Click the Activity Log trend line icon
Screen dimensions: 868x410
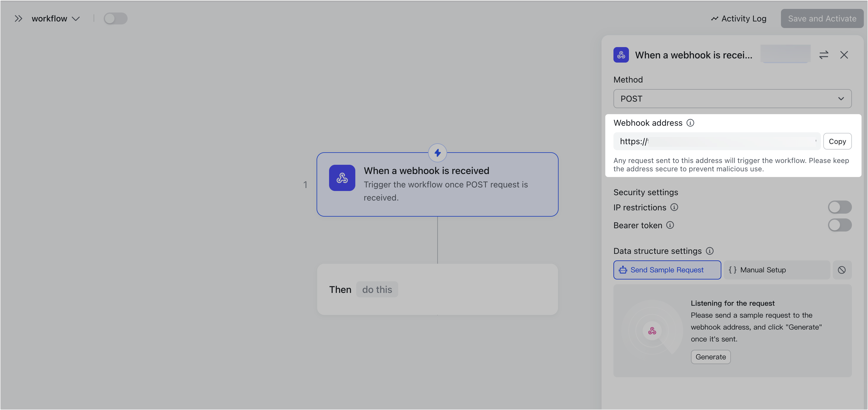(x=714, y=18)
